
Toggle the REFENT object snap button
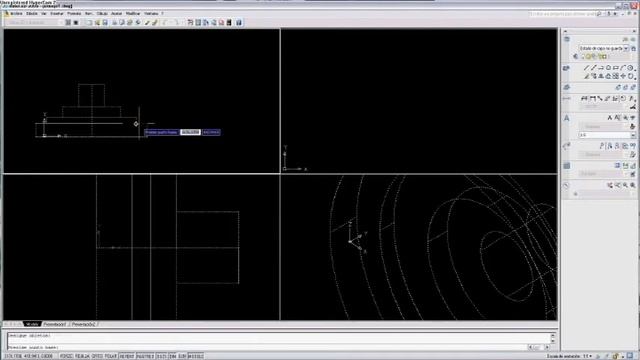pyautogui.click(x=127, y=356)
